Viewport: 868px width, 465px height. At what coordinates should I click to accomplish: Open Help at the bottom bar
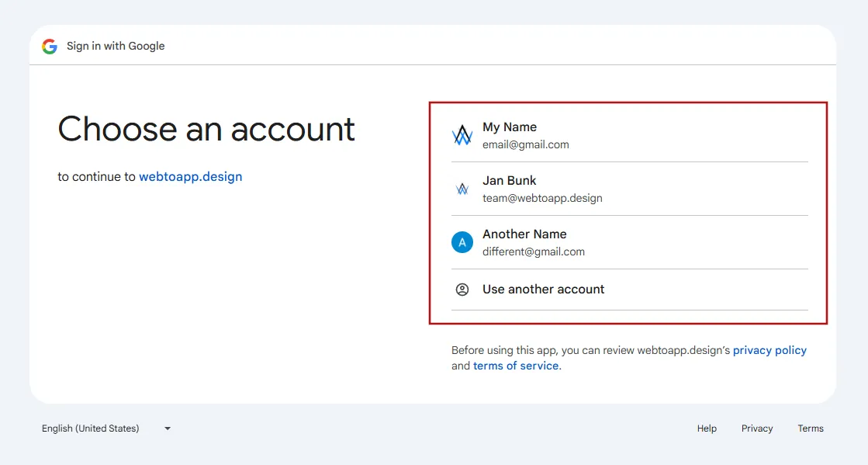[706, 428]
